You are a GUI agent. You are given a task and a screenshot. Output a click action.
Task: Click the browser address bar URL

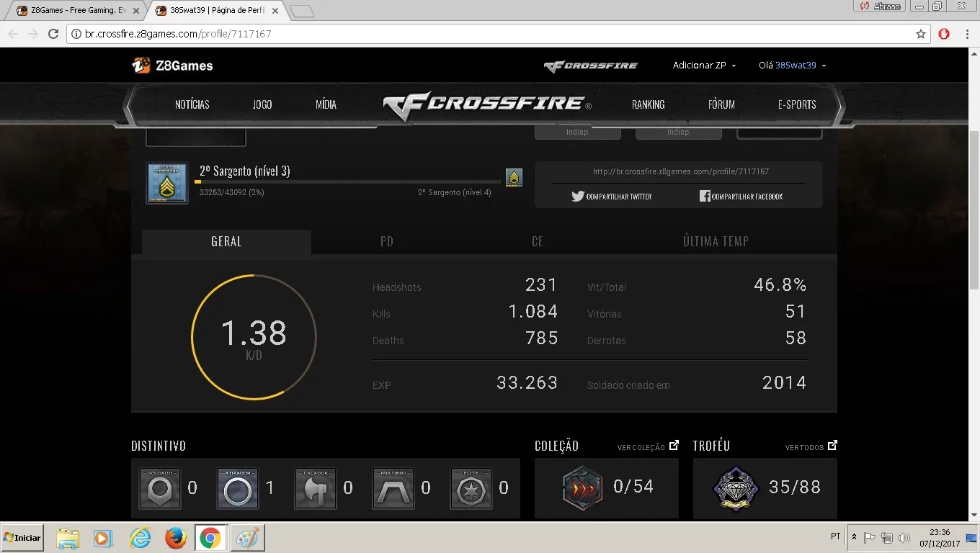(178, 34)
